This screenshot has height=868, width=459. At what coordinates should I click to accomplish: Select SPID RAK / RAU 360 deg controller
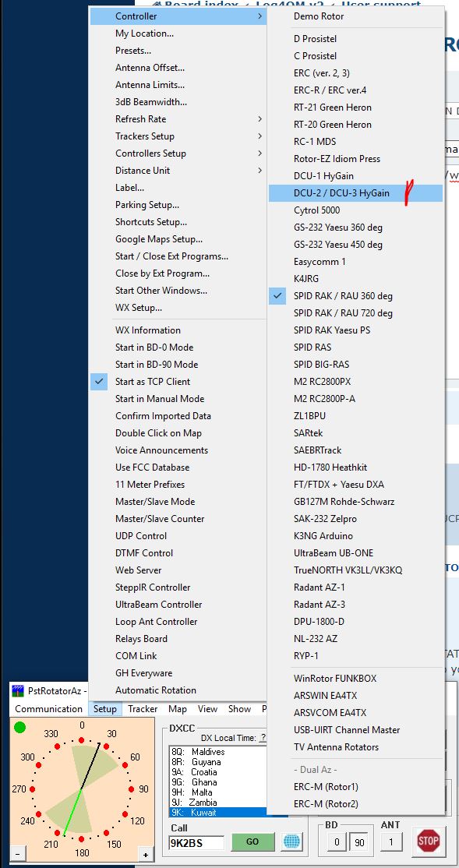tap(355, 295)
